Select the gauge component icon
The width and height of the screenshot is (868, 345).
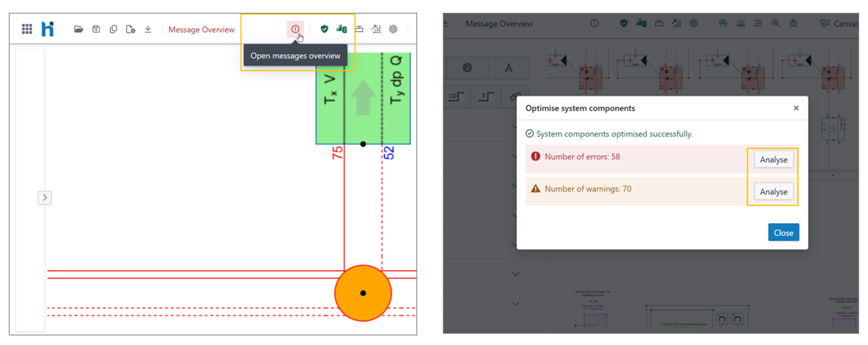[468, 68]
